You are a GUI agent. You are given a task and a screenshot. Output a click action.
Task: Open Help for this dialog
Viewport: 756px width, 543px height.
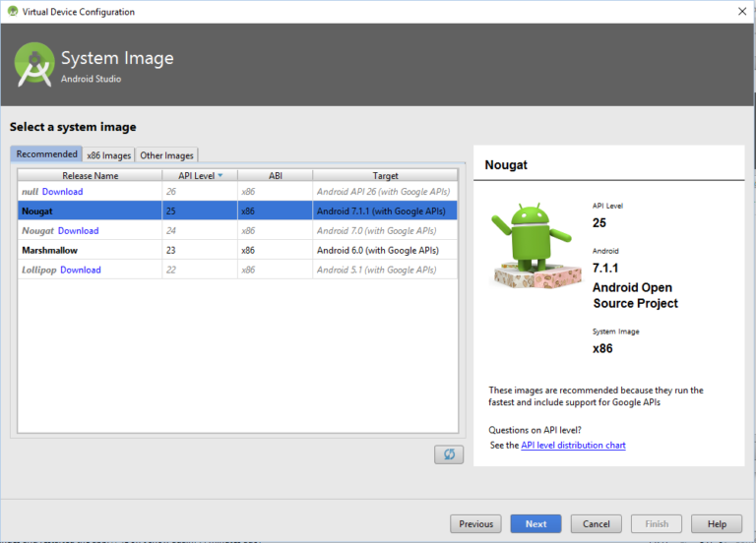click(x=717, y=524)
